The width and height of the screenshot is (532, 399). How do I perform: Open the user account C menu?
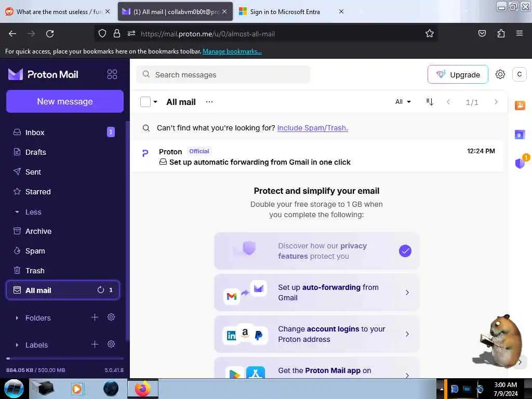[x=519, y=74]
